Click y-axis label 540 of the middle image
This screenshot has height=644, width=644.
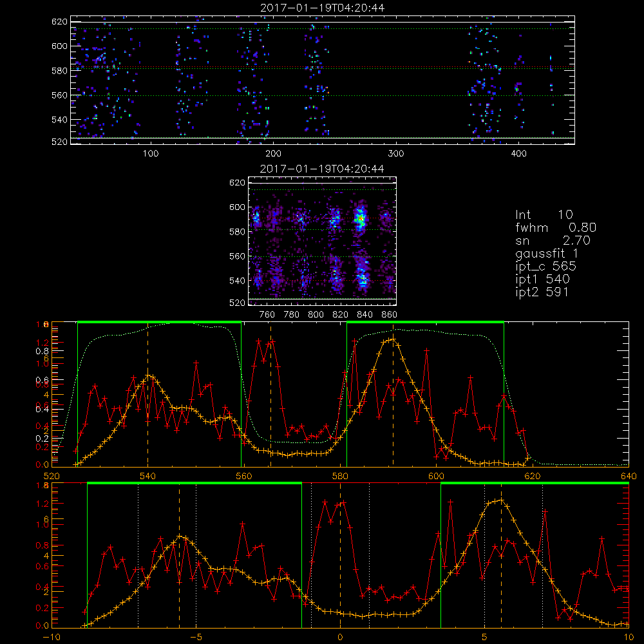pos(237,281)
